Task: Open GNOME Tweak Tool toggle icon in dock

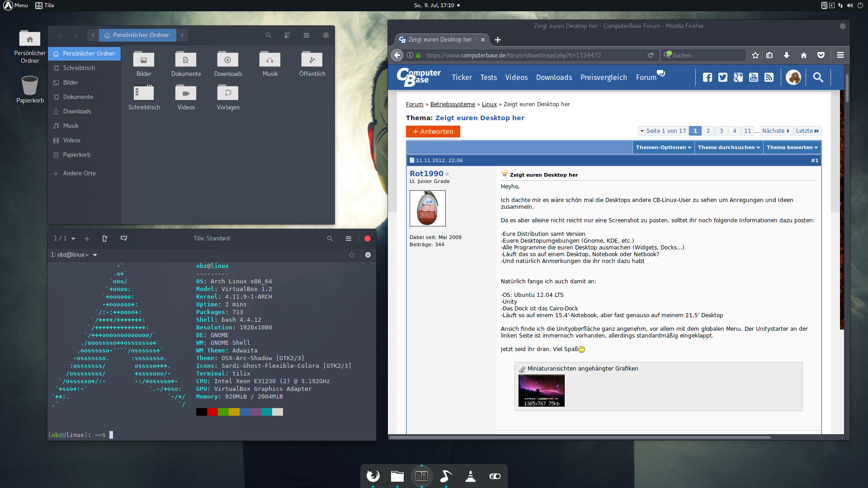Action: click(495, 476)
